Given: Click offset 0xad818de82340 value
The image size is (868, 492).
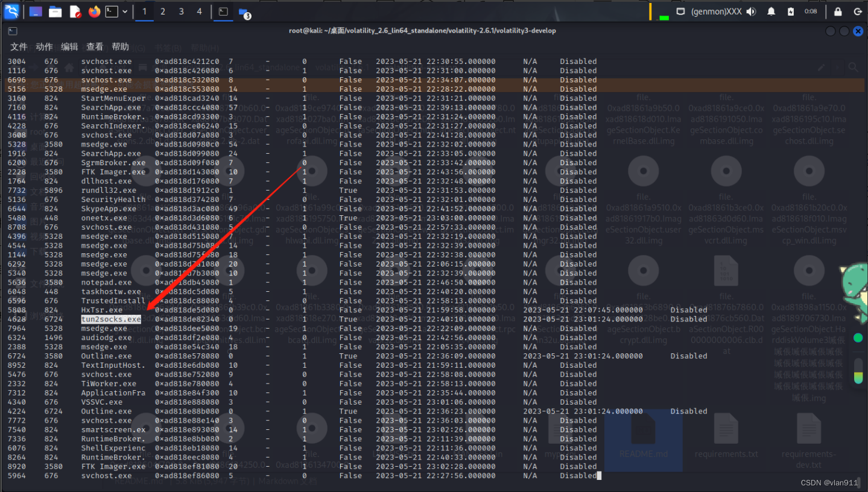Looking at the screenshot, I should tap(187, 320).
